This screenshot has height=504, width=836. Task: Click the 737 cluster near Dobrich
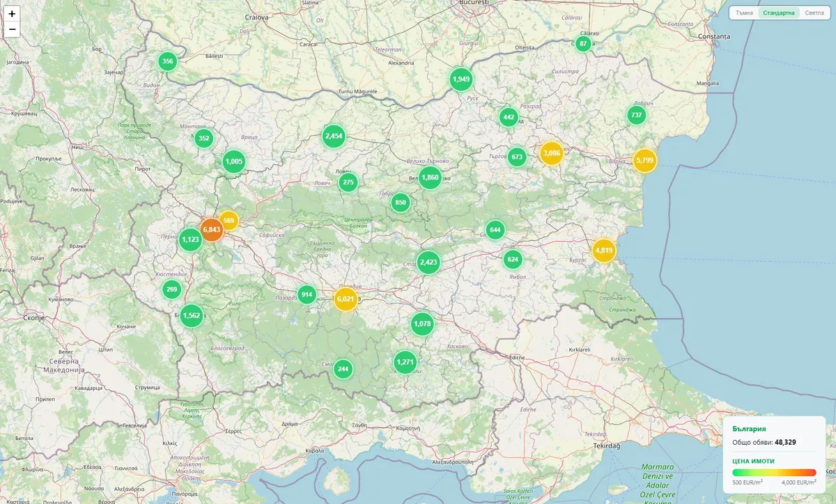636,115
